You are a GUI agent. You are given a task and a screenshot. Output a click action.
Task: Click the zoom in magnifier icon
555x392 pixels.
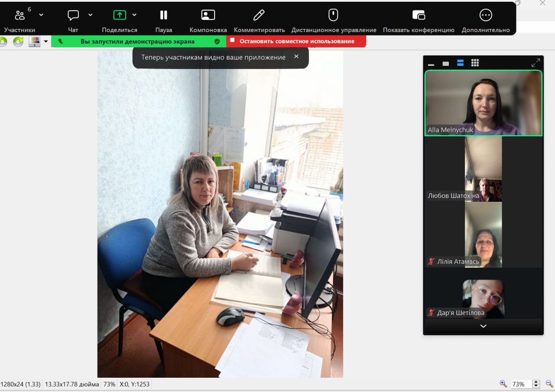click(x=503, y=384)
